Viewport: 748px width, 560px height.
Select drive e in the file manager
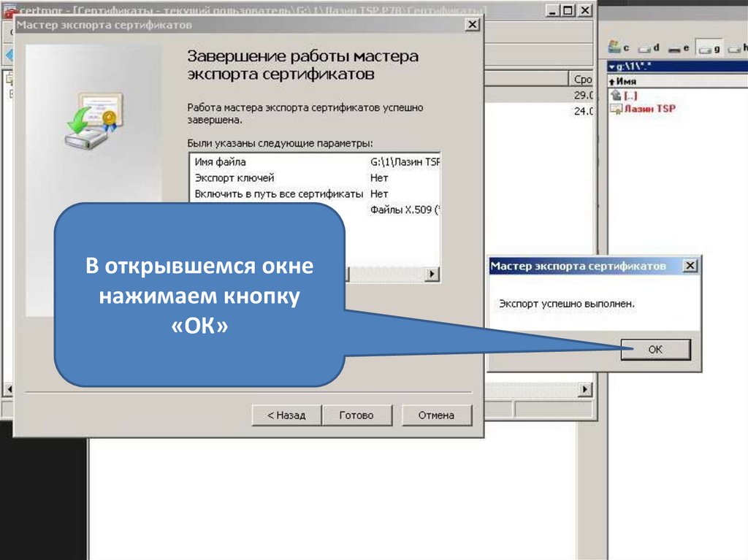click(679, 47)
